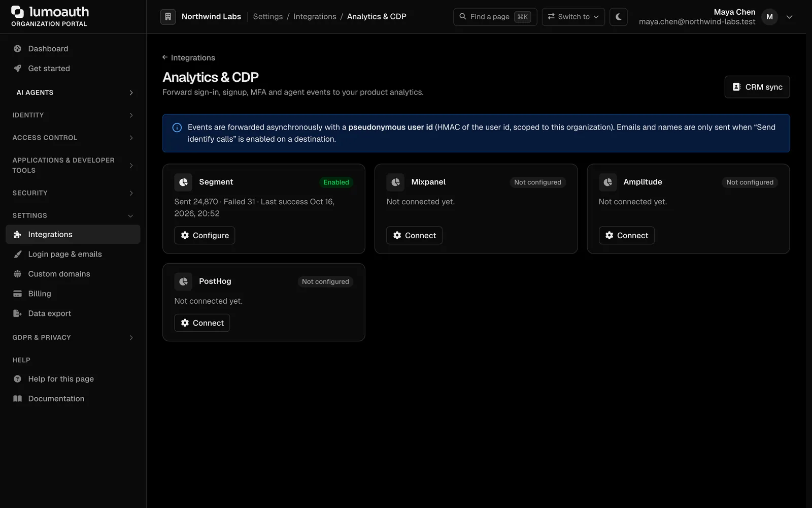Open the user account dropdown chevron
This screenshot has height=508, width=812.
(789, 17)
